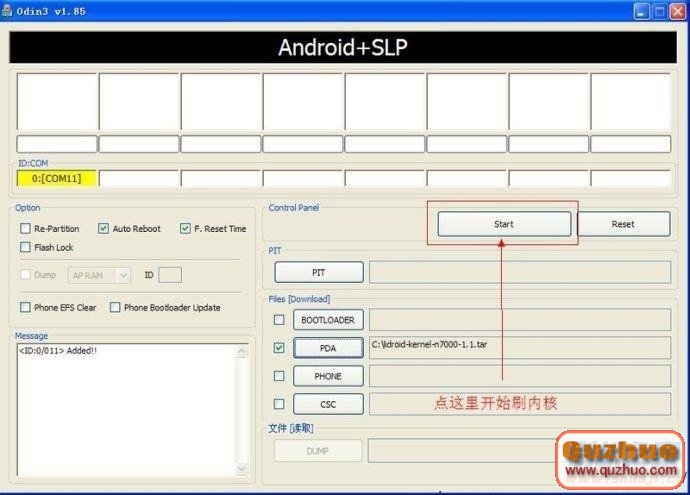This screenshot has height=495, width=690.
Task: Tick the checkbox beside PHONE
Action: (x=279, y=376)
